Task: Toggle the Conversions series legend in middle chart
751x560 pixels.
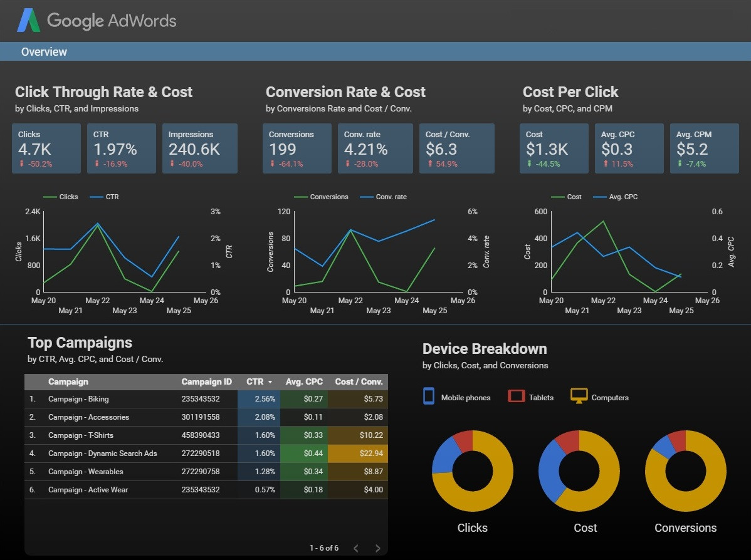Action: click(321, 197)
